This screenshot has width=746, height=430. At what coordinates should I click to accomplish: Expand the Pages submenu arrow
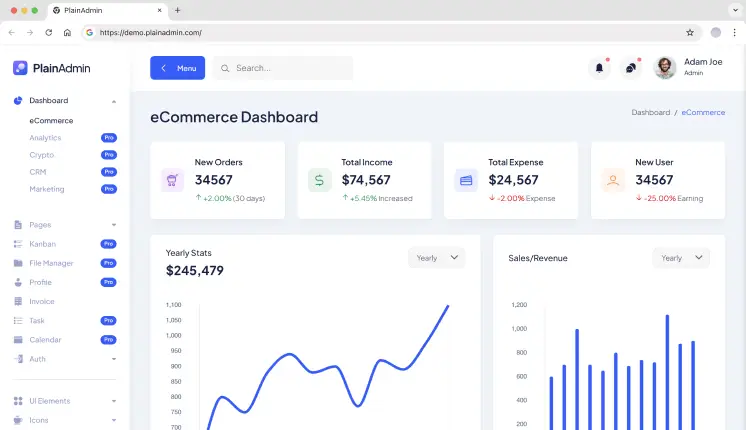(x=114, y=225)
